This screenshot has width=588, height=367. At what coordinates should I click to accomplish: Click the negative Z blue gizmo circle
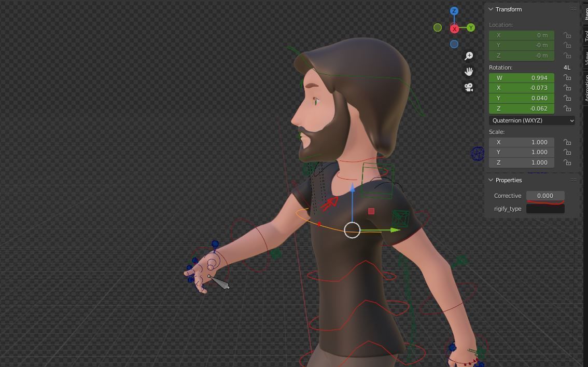[x=454, y=44]
